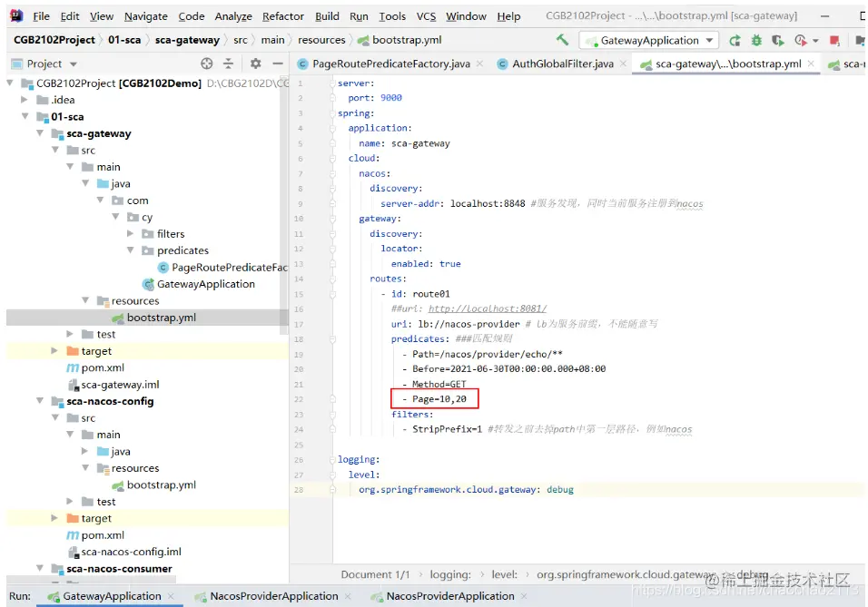Click the profiler run icon
868x607 pixels.
(x=800, y=41)
